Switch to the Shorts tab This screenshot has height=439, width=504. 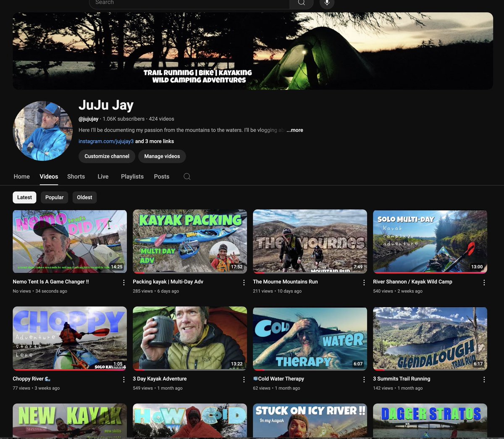pos(76,176)
